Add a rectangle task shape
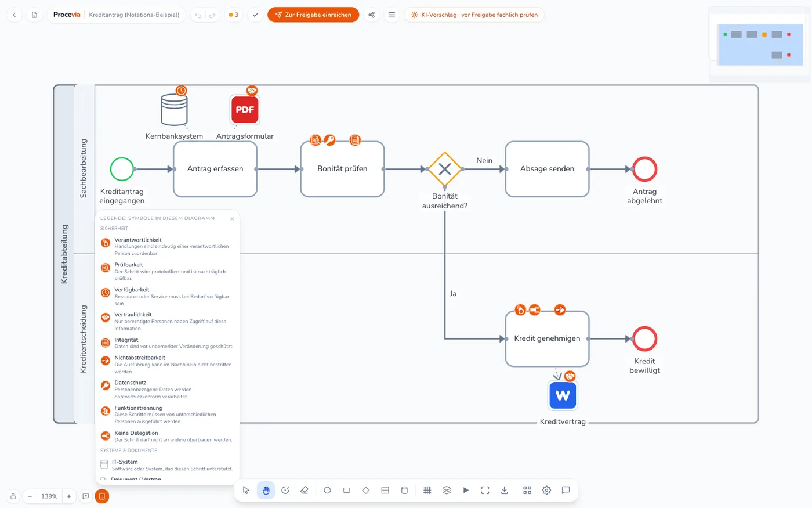Screen dimensions: 812x508 (346, 491)
